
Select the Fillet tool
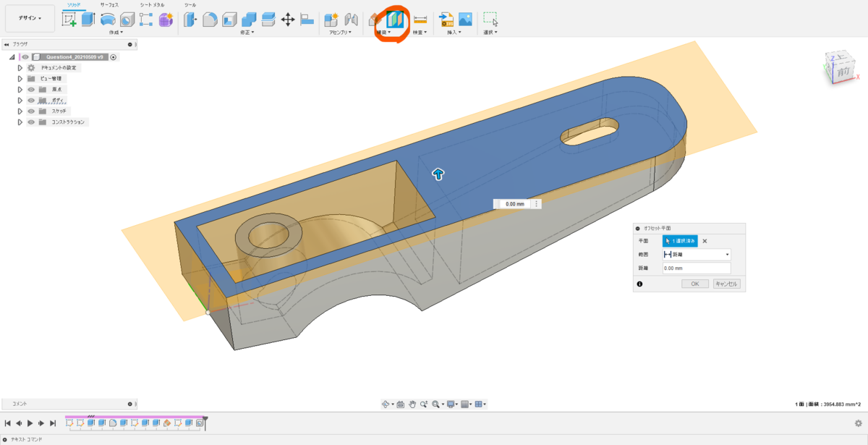pyautogui.click(x=210, y=20)
